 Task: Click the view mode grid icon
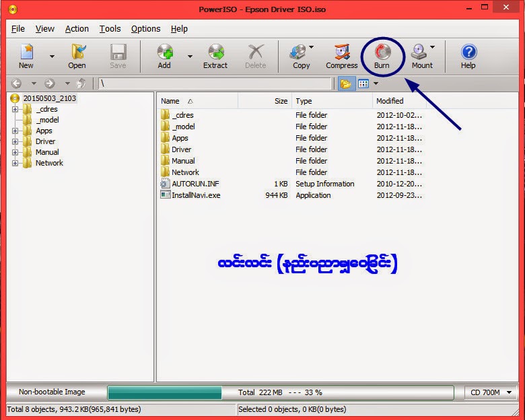point(363,83)
